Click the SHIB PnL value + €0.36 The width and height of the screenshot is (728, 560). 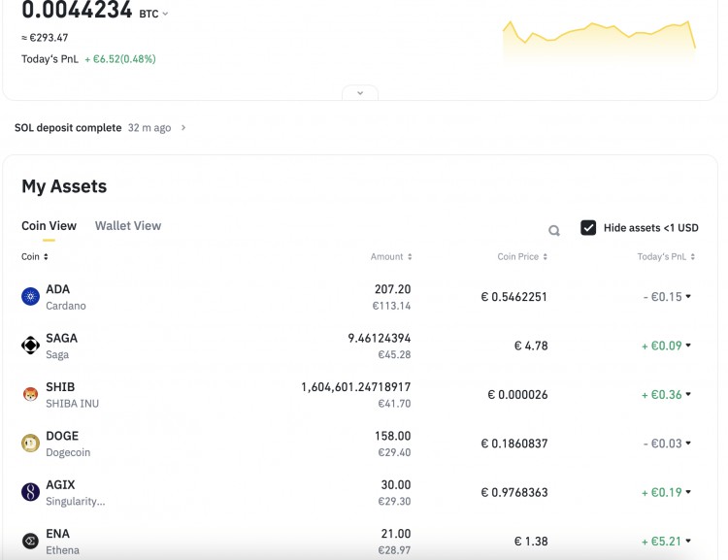pos(662,395)
